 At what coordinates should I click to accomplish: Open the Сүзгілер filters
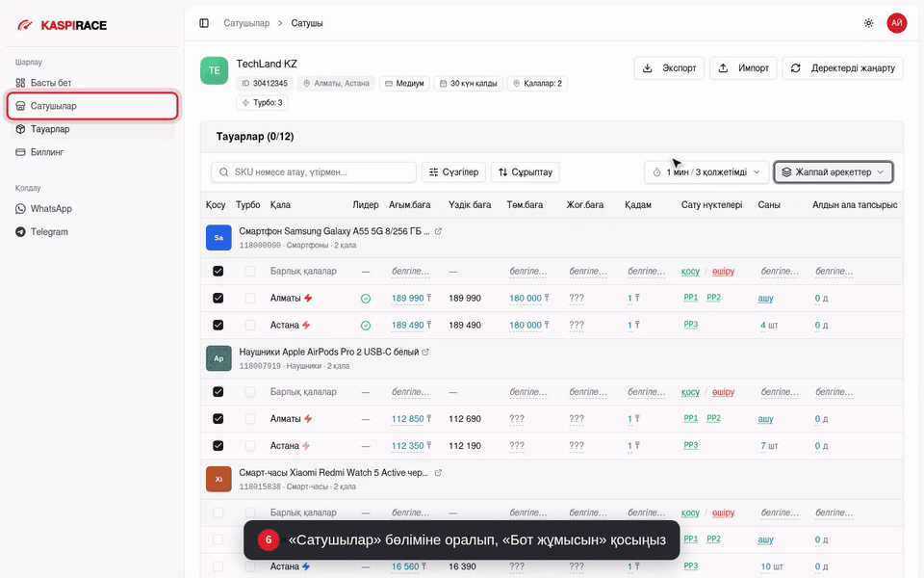coord(453,172)
